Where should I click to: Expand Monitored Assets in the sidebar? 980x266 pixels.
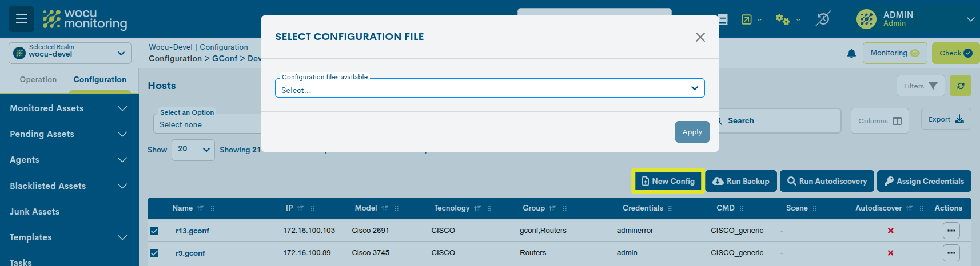click(69, 108)
